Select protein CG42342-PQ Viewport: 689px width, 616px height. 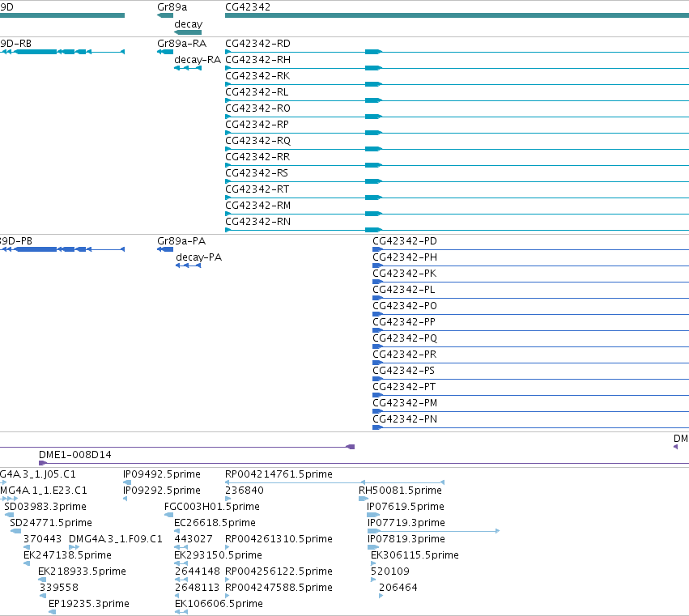coord(405,338)
